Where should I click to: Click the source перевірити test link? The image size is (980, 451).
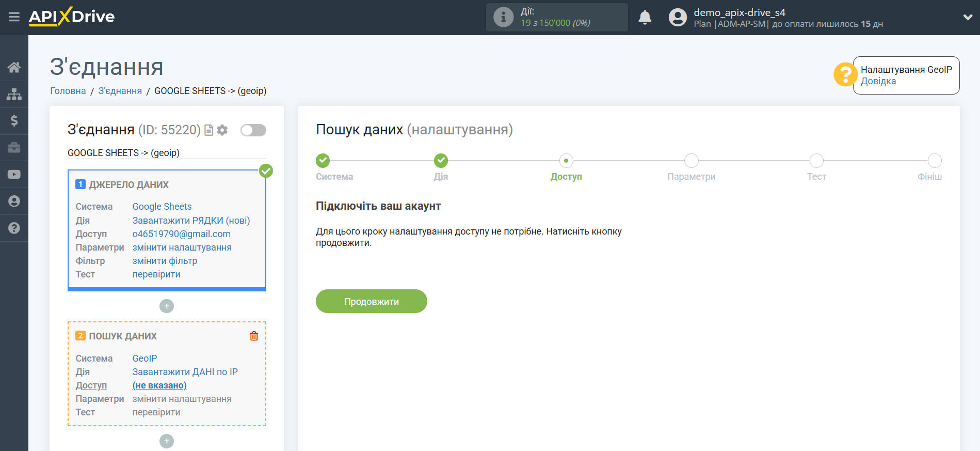click(156, 274)
